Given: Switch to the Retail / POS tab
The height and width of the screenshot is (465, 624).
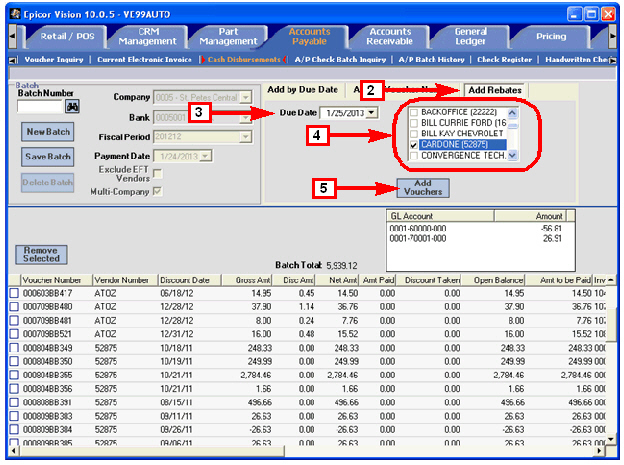Looking at the screenshot, I should tap(67, 36).
